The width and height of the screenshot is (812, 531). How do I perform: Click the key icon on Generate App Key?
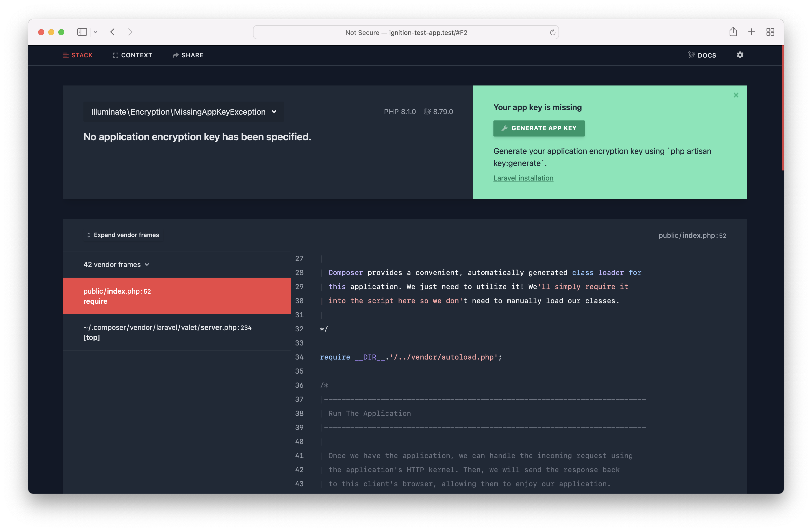504,128
